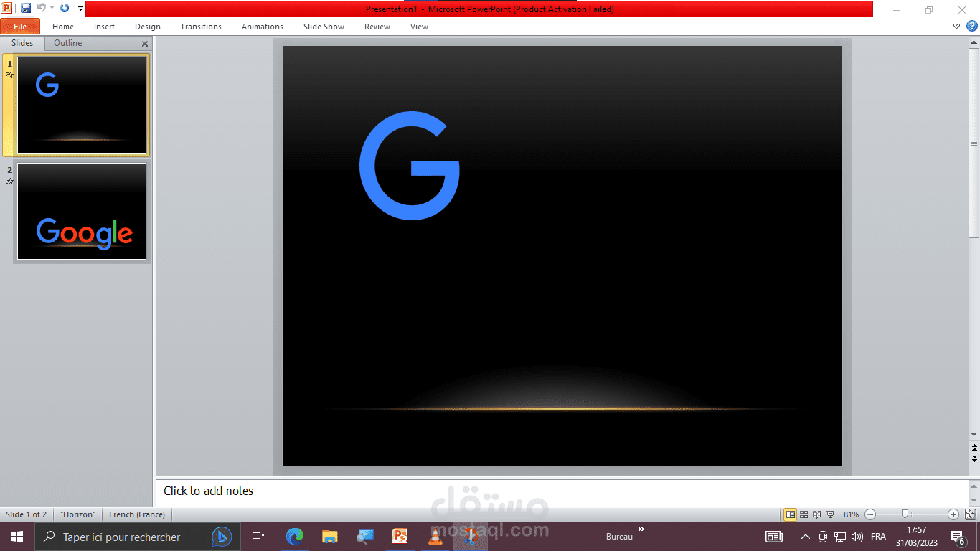Open VLC from the taskbar

click(435, 536)
